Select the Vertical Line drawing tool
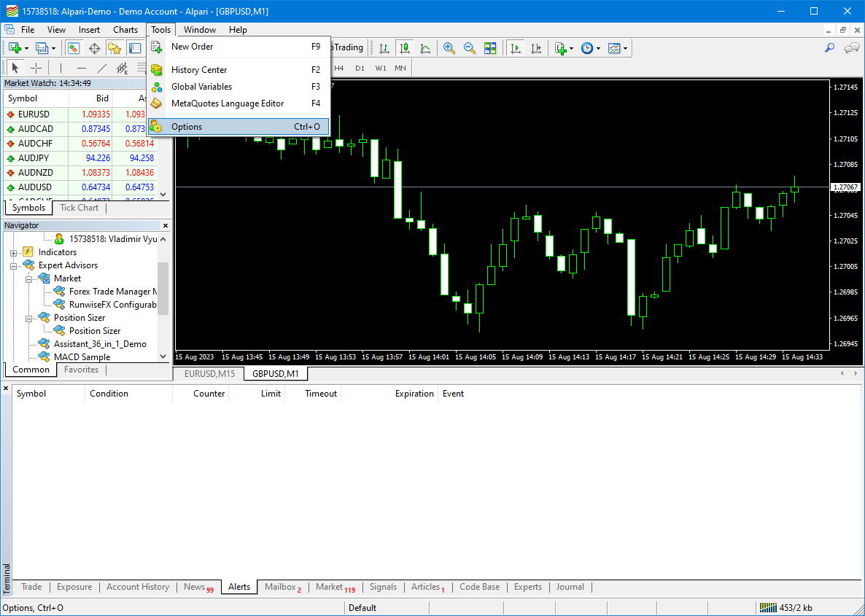The image size is (865, 616). [x=61, y=68]
